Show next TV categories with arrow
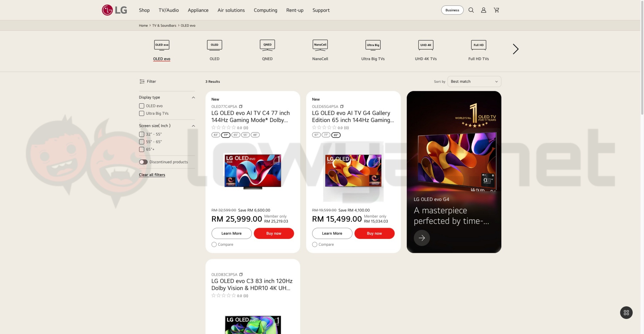644x334 pixels. tap(516, 49)
